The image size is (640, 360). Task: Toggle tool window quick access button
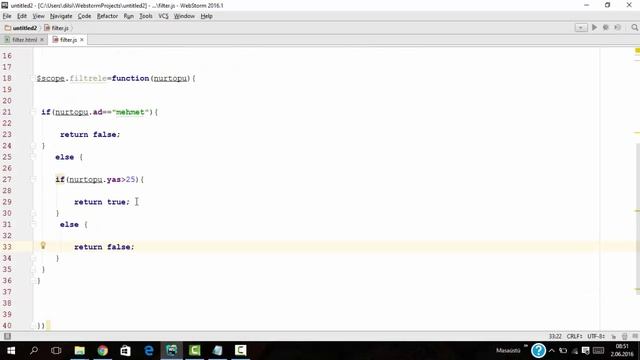coord(7,336)
